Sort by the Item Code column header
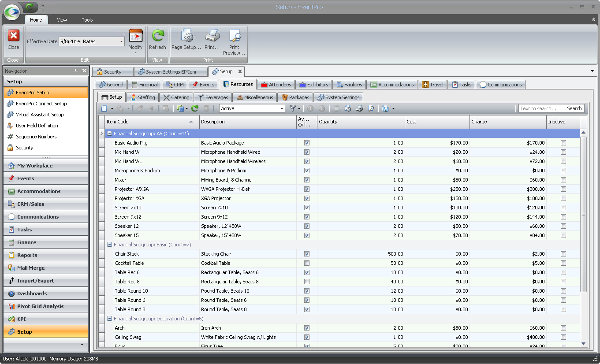 152,122
